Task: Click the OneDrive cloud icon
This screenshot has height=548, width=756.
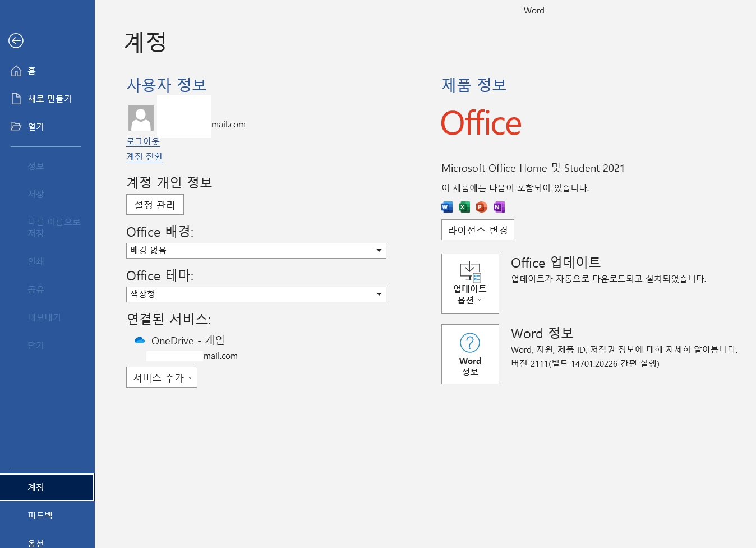Action: tap(140, 340)
